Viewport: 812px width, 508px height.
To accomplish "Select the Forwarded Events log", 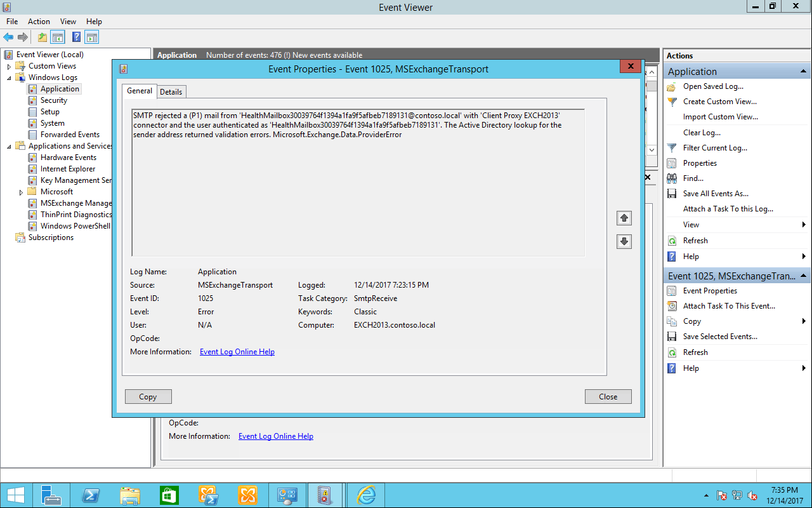I will tap(70, 135).
